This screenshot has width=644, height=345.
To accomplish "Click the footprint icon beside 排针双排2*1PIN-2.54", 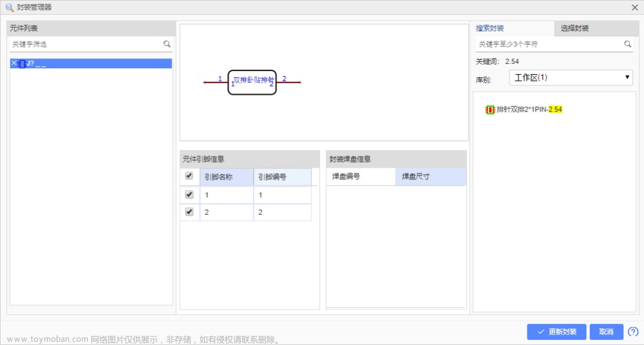I will [x=490, y=110].
